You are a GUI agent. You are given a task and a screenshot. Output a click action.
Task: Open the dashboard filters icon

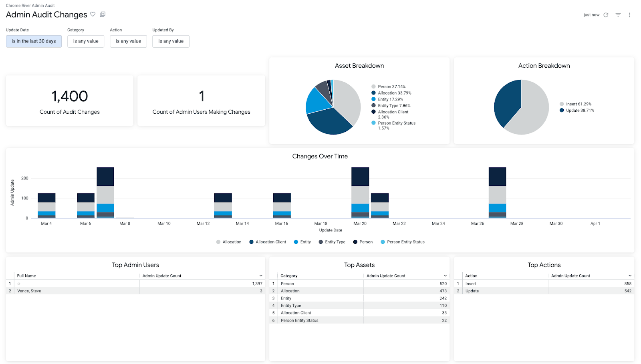click(x=617, y=14)
